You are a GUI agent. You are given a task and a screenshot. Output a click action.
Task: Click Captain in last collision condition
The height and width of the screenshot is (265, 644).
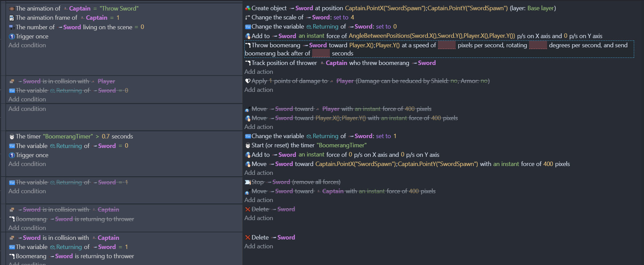[x=108, y=238]
